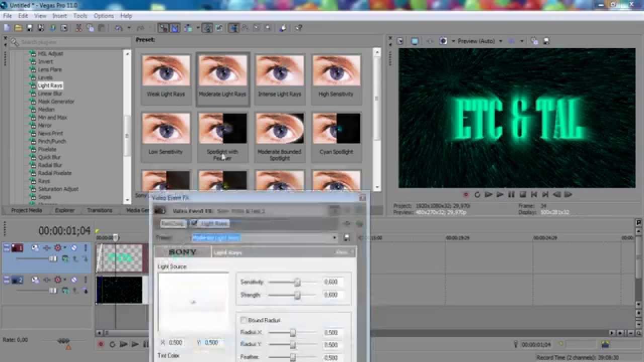Click the New project toolbar icon
Image resolution: width=644 pixels, height=362 pixels.
pos(7,28)
